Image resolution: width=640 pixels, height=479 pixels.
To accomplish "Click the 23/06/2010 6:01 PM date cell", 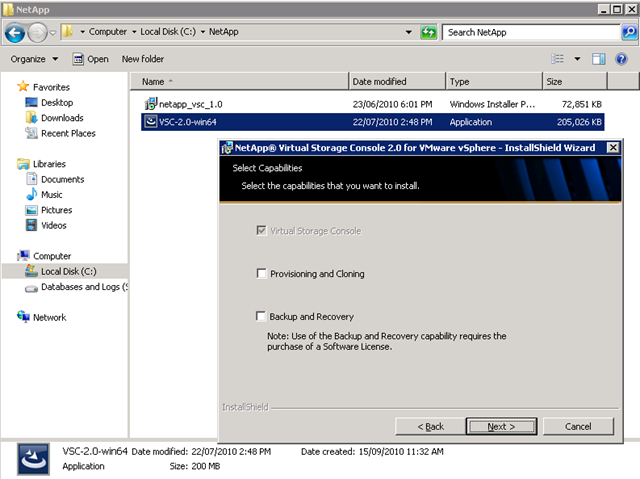I will click(392, 104).
